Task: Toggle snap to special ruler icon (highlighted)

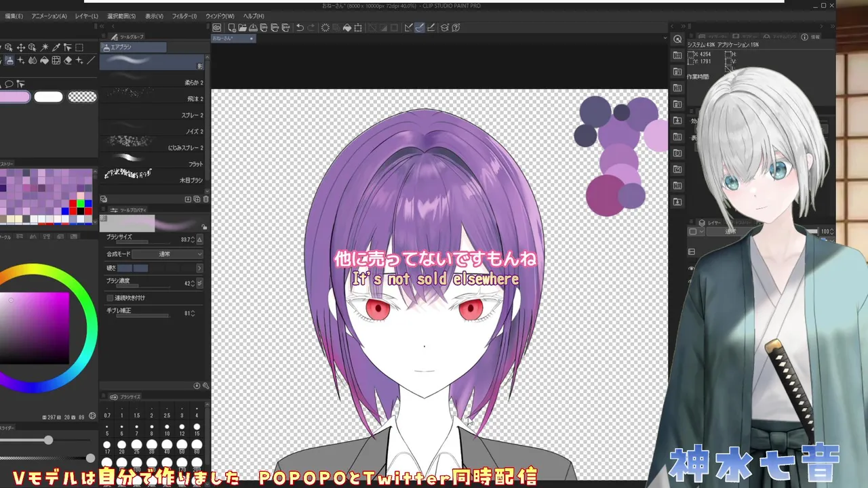Action: pos(419,28)
